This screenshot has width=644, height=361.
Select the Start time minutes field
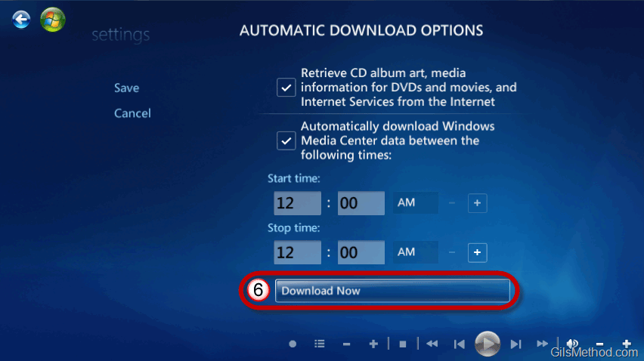361,203
